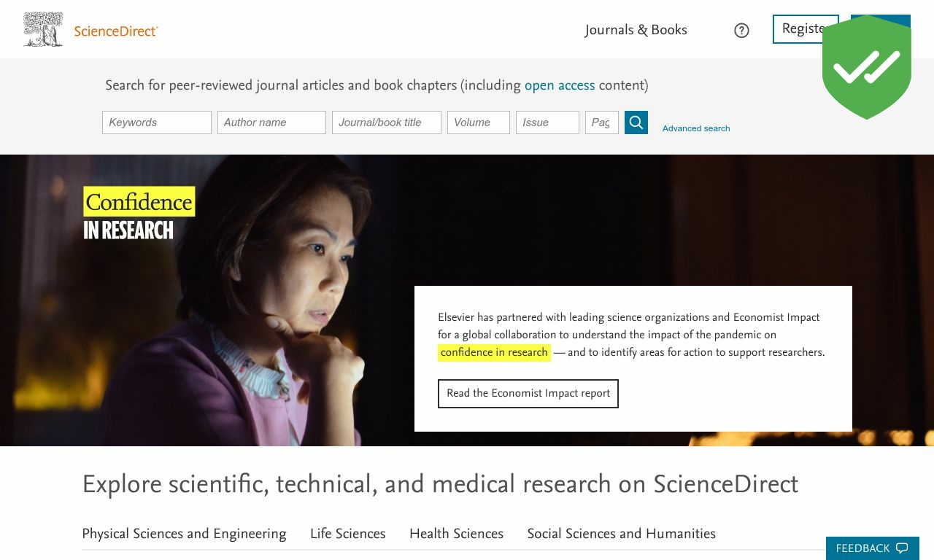This screenshot has height=560, width=934.
Task: Click the Elsevier tree logo
Action: [43, 29]
